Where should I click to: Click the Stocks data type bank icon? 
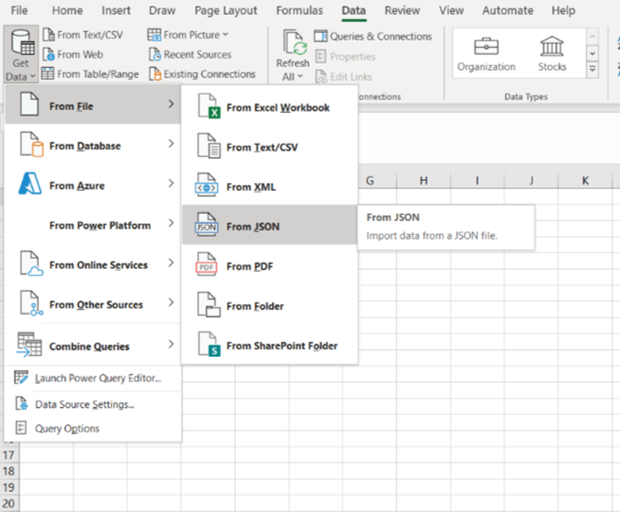coord(552,46)
